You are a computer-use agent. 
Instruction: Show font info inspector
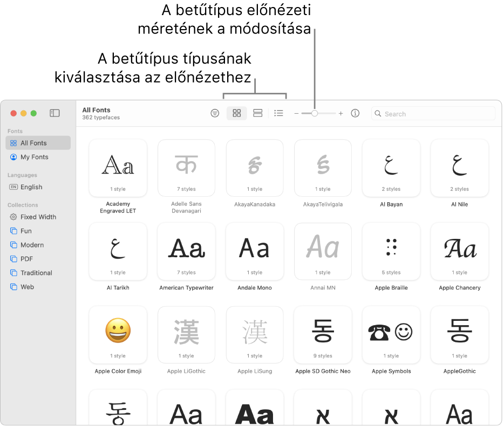355,113
